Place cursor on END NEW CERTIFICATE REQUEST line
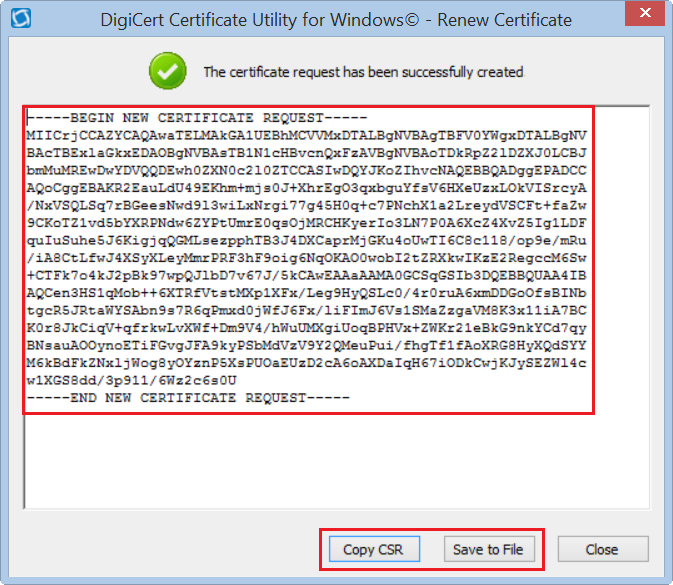 [x=189, y=397]
